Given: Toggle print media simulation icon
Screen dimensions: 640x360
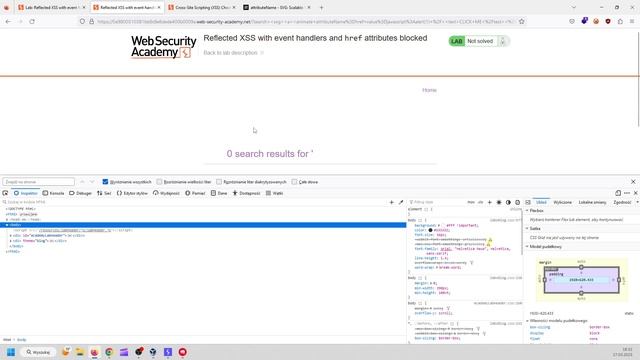Looking at the screenshot, I should (518, 202).
